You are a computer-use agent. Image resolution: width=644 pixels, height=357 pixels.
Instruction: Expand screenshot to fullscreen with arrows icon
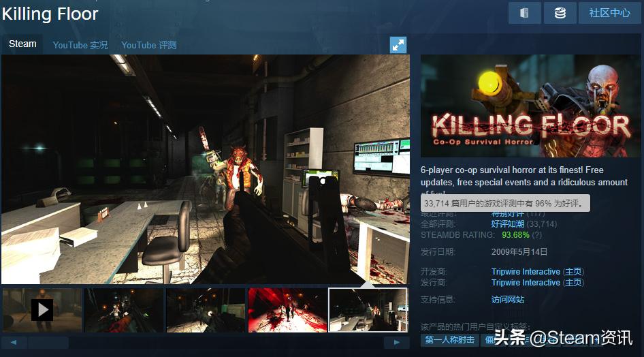coord(398,45)
